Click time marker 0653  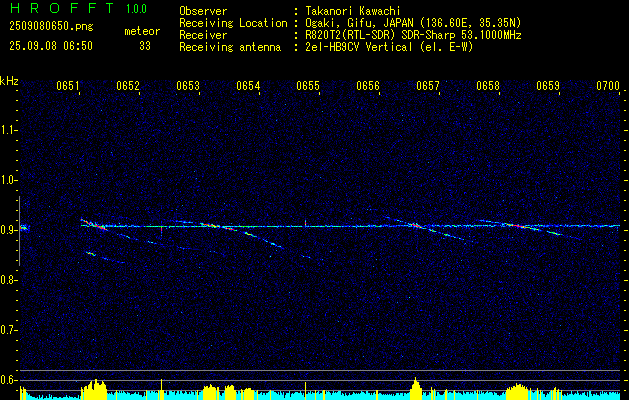(188, 86)
